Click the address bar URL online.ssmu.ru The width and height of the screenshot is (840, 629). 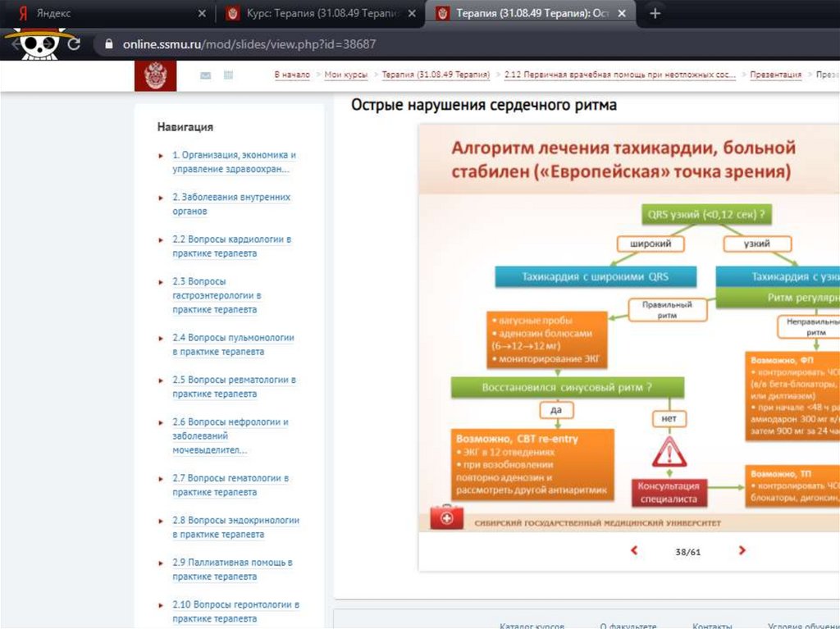pyautogui.click(x=249, y=44)
